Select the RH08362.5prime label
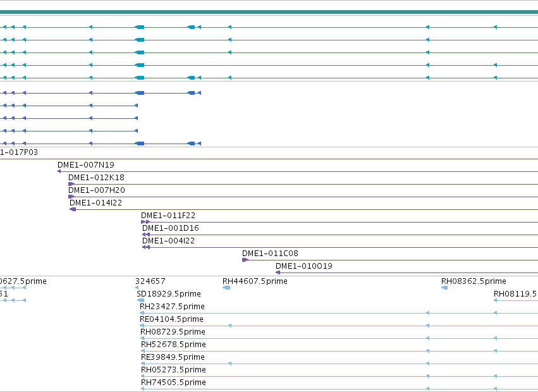 tap(474, 281)
